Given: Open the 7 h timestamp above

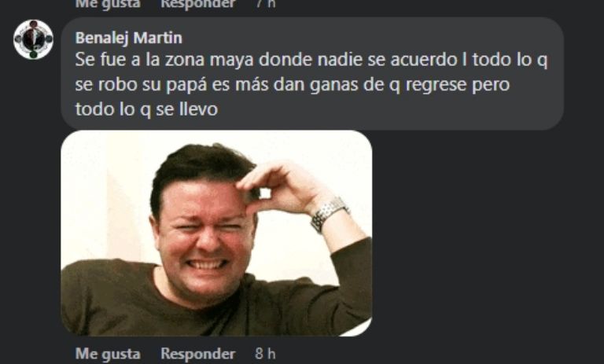Looking at the screenshot, I should (265, 4).
